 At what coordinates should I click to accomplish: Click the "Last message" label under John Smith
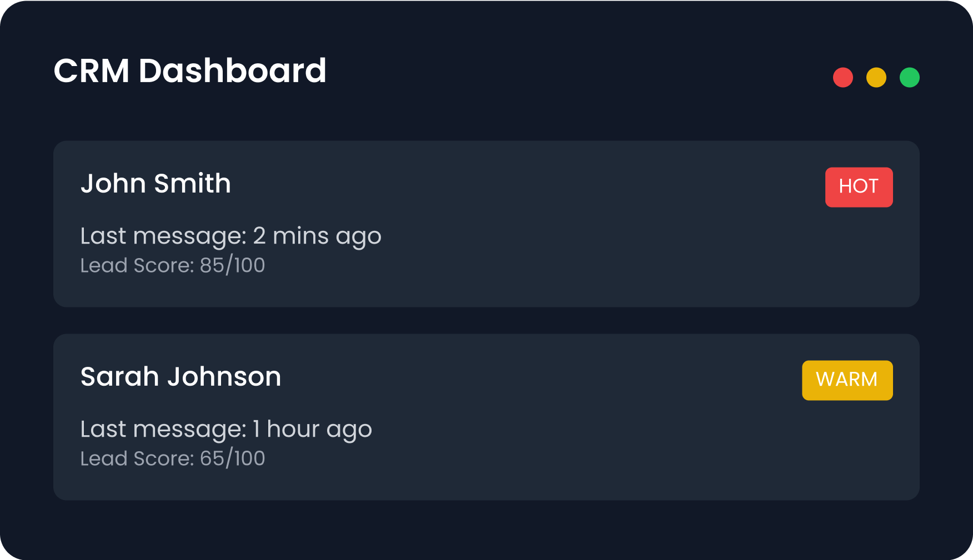(163, 236)
